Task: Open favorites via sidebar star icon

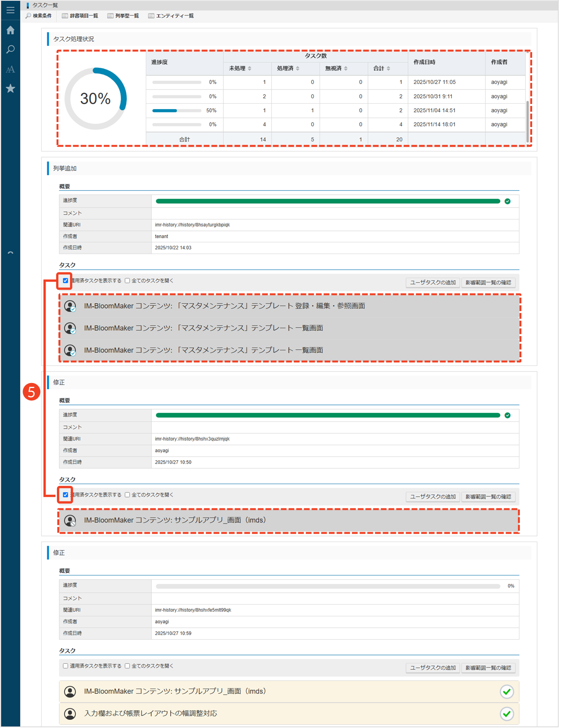Action: point(10,89)
